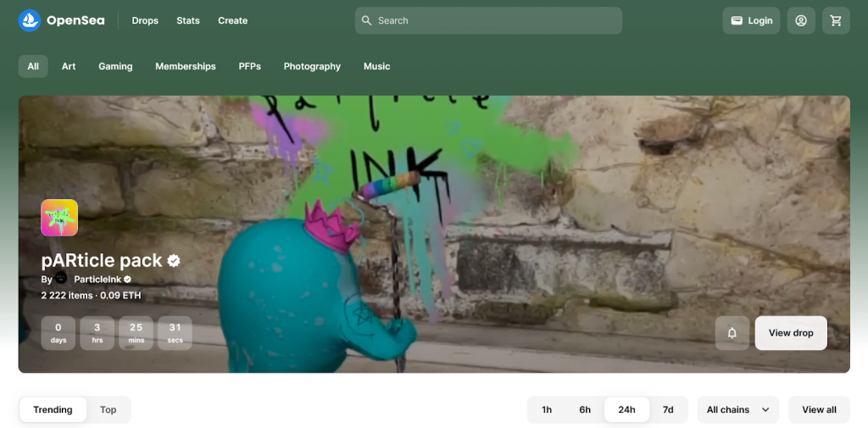Select the 1h time range
Image resolution: width=868 pixels, height=428 pixels.
547,409
